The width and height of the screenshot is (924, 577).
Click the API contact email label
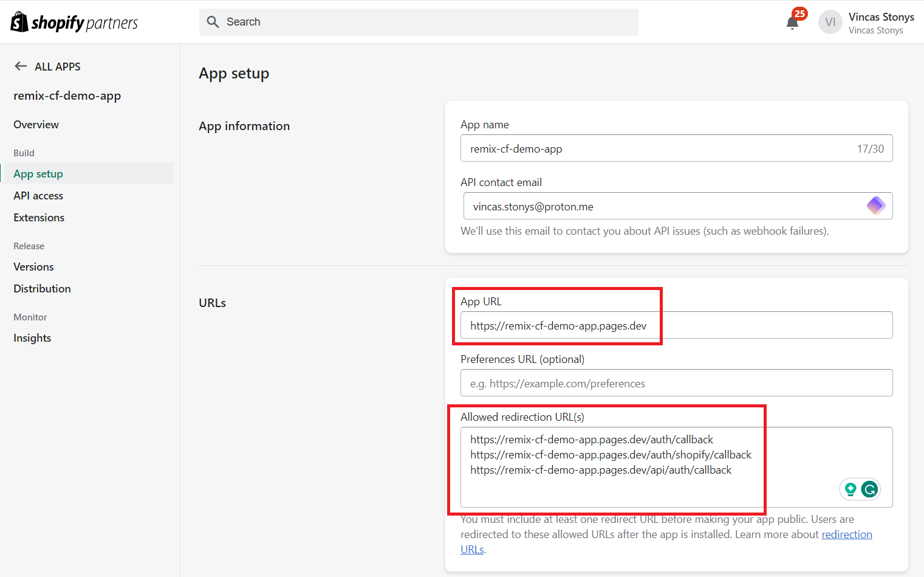click(x=501, y=182)
